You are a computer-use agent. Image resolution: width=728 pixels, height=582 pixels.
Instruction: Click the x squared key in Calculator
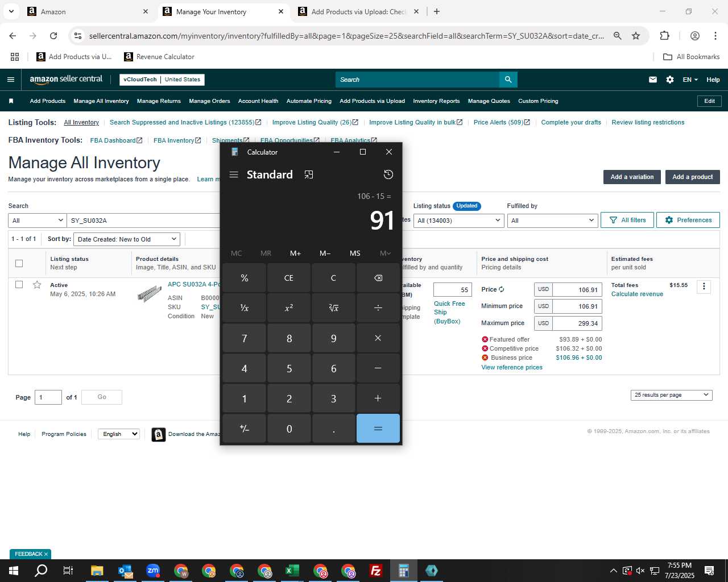point(289,308)
